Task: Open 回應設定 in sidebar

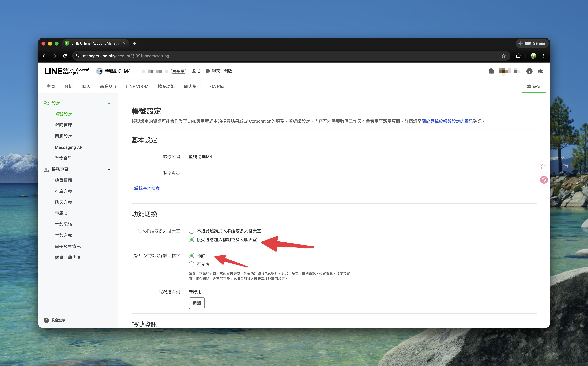Action: click(63, 136)
